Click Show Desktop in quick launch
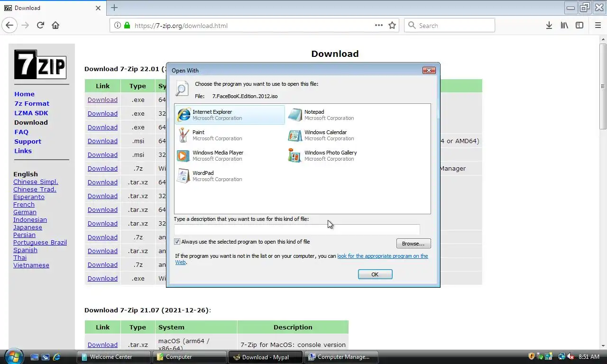Screen dimensions: 607x364 tap(34, 357)
